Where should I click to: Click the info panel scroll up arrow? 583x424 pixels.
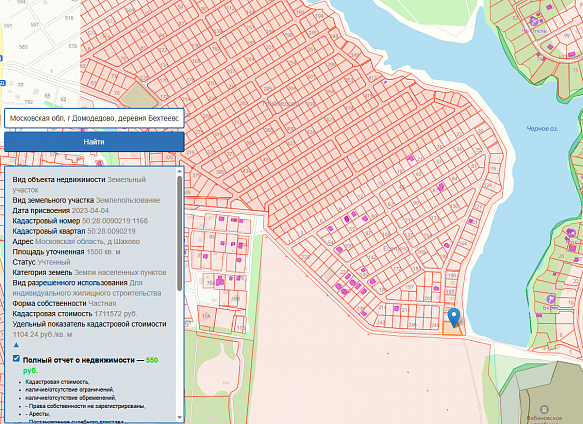pyautogui.click(x=180, y=171)
